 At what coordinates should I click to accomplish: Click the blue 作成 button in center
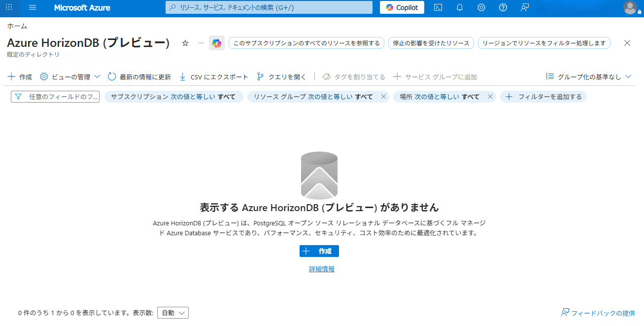coord(319,251)
